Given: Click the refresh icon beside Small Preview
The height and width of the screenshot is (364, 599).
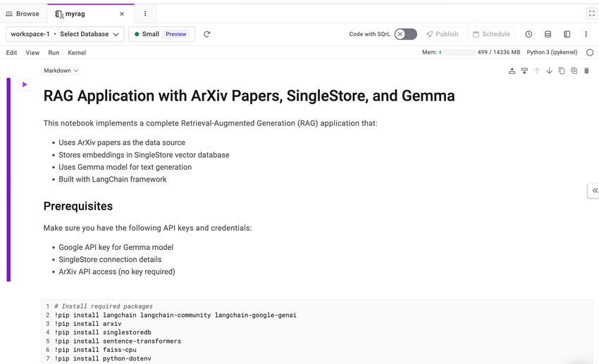Looking at the screenshot, I should click(206, 34).
